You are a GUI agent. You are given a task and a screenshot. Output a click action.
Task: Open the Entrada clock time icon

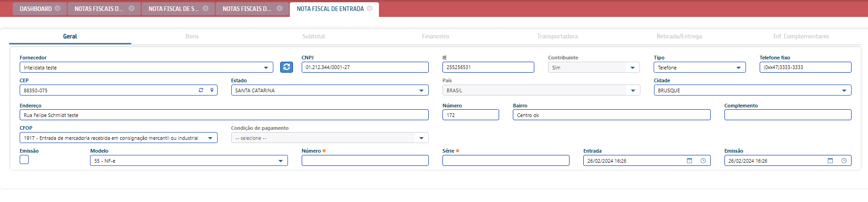coord(703,161)
